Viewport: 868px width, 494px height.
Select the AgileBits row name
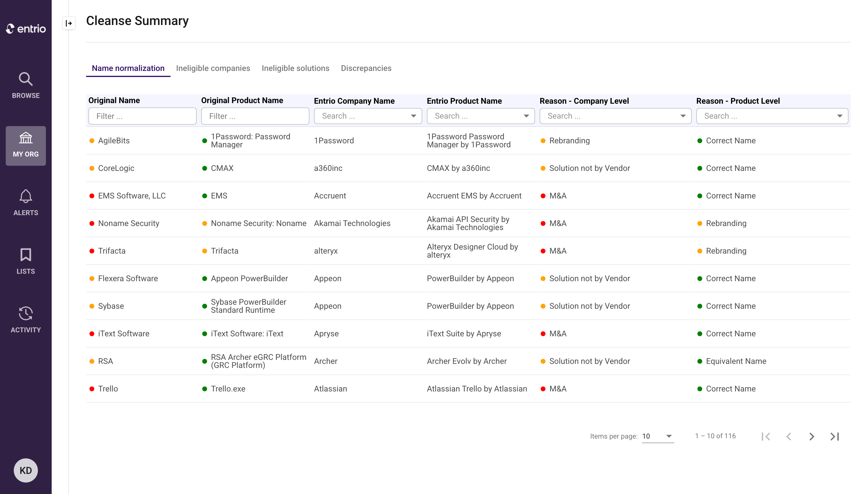point(114,140)
